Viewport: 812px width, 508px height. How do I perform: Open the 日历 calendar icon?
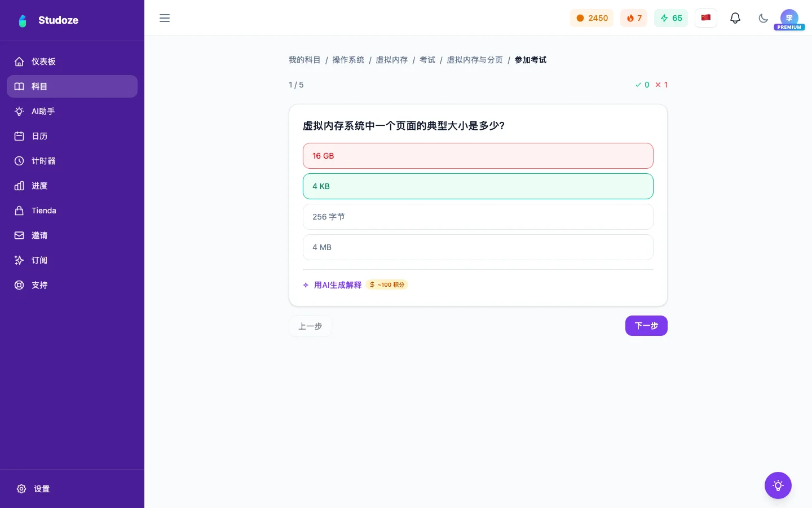pyautogui.click(x=19, y=136)
